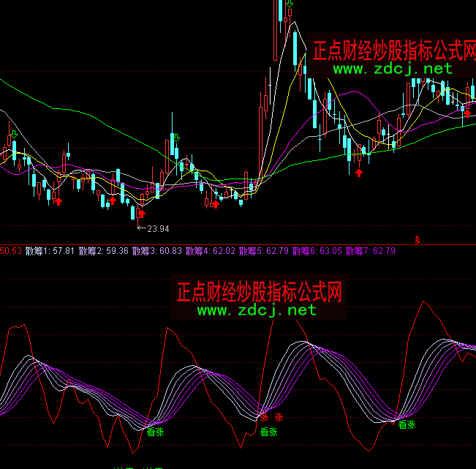
Task: Click the first red 涨 marker
Action: [265, 418]
